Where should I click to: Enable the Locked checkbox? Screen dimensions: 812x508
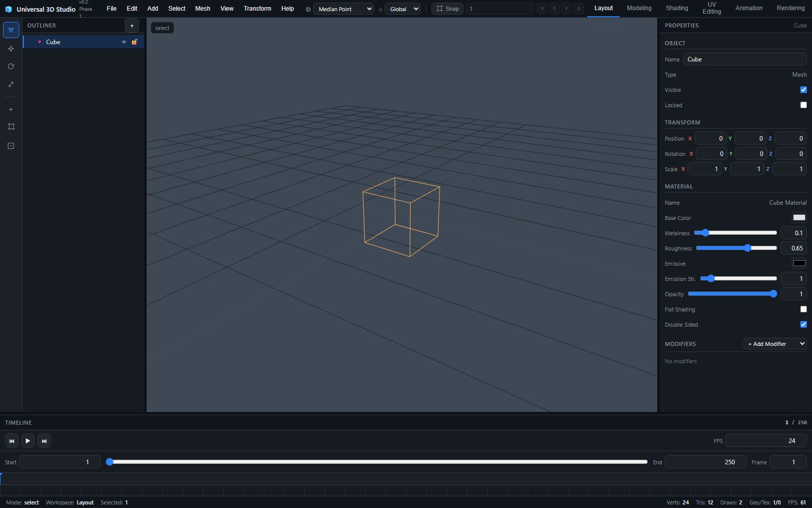tap(803, 105)
